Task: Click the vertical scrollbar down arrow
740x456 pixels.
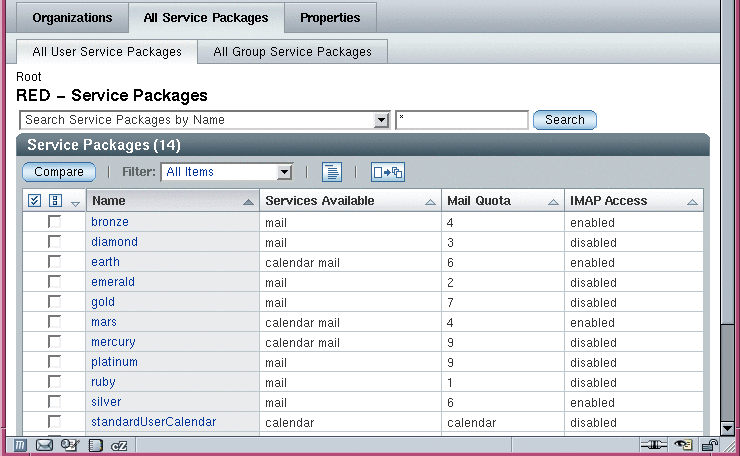Action: [x=727, y=429]
